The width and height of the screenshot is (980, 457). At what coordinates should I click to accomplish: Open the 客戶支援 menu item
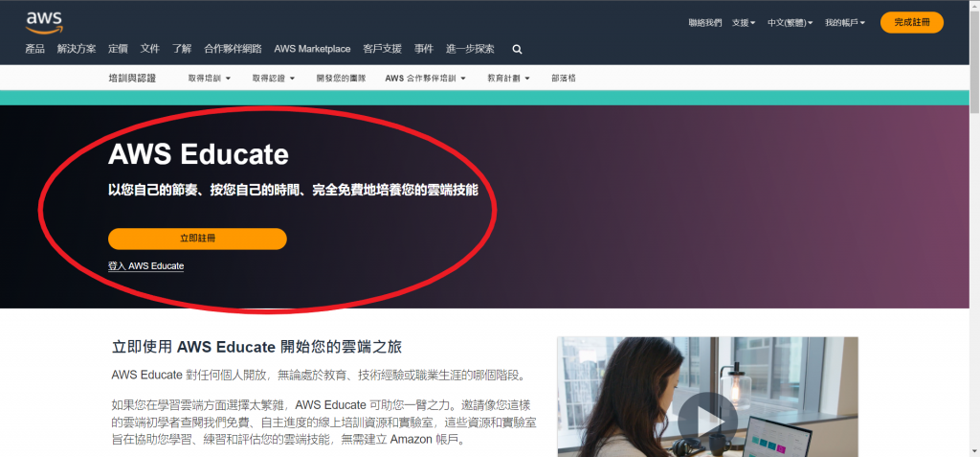pyautogui.click(x=382, y=49)
